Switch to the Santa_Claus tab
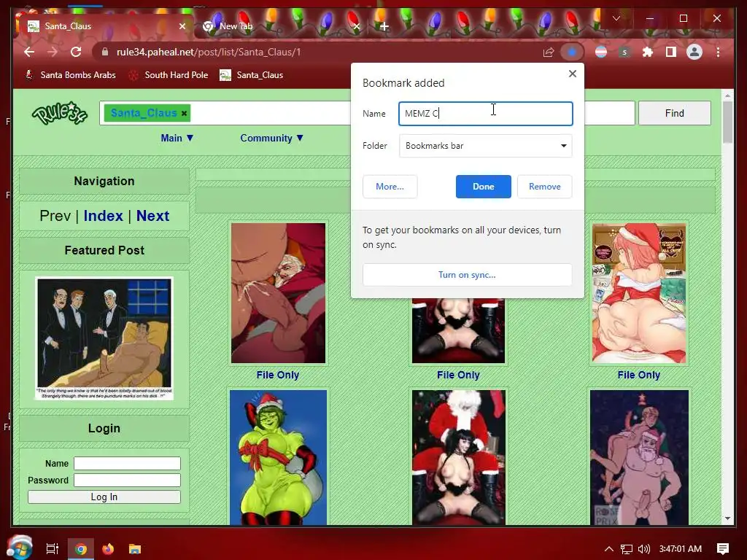This screenshot has width=747, height=560. 105,26
